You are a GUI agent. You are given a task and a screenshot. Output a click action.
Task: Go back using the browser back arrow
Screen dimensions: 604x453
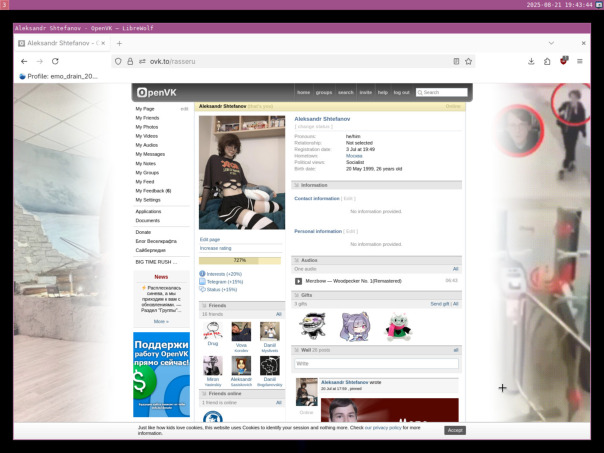pyautogui.click(x=24, y=61)
